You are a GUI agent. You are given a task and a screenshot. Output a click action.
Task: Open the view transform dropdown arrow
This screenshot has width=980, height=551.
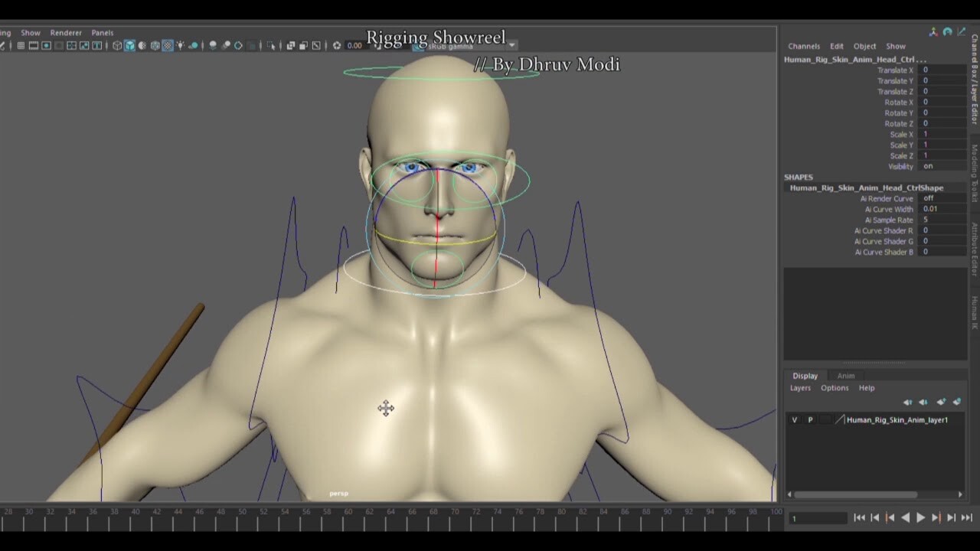511,45
